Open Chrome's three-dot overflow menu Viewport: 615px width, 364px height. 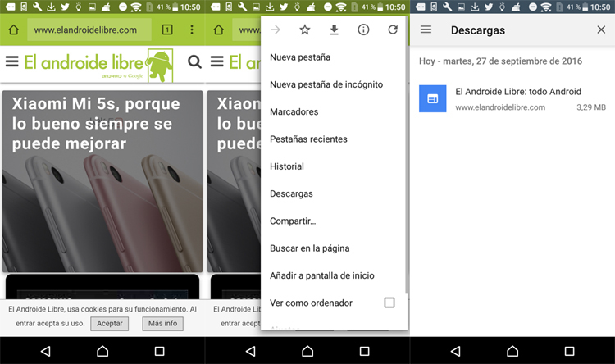(x=192, y=30)
